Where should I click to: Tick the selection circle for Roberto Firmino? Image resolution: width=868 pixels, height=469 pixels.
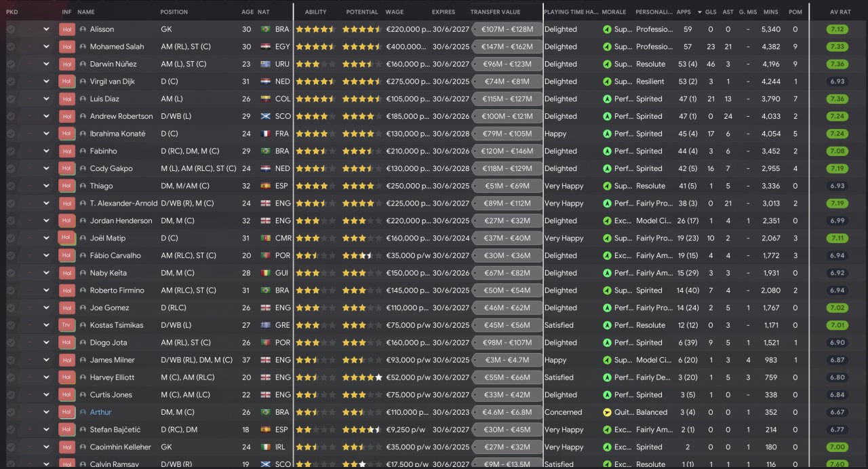pos(11,290)
